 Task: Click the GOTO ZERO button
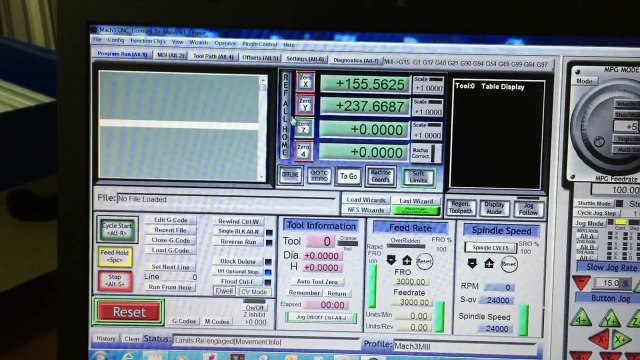(x=319, y=176)
